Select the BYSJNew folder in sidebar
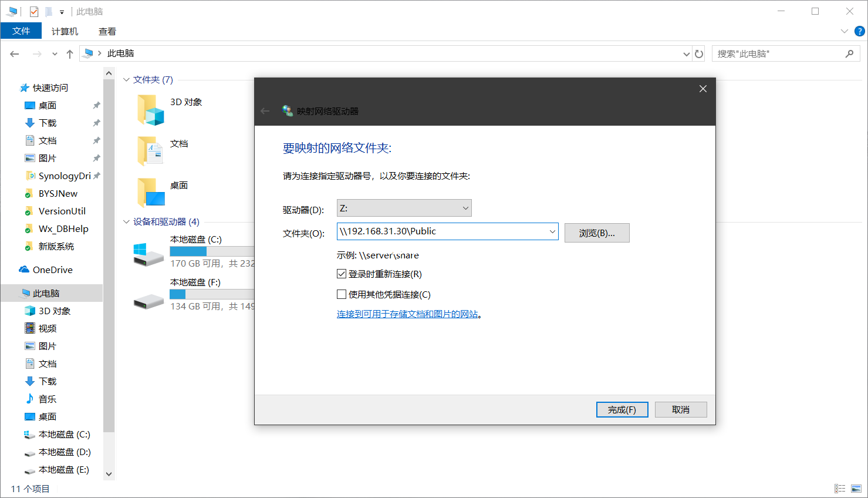 click(x=58, y=194)
